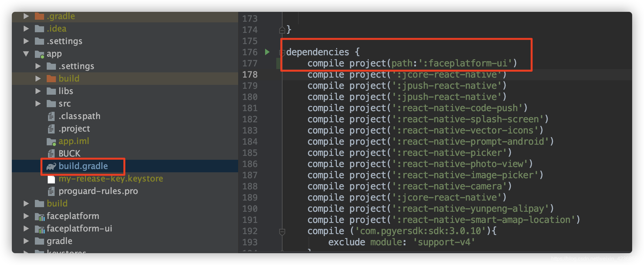Click the orange build folder icon

(51, 79)
